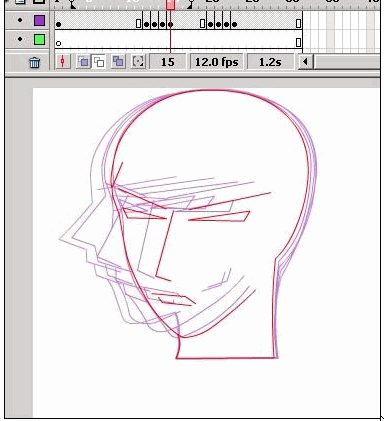Viewport: 384px width, 421px height.
Task: Click the current frame field showing 15
Action: click(167, 62)
